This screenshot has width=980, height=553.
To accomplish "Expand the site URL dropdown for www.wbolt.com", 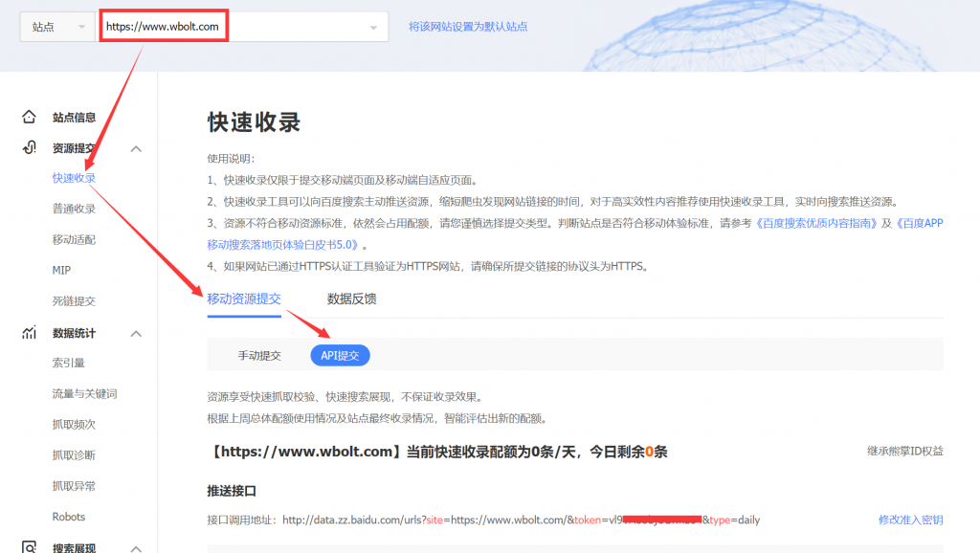I will pos(373,26).
